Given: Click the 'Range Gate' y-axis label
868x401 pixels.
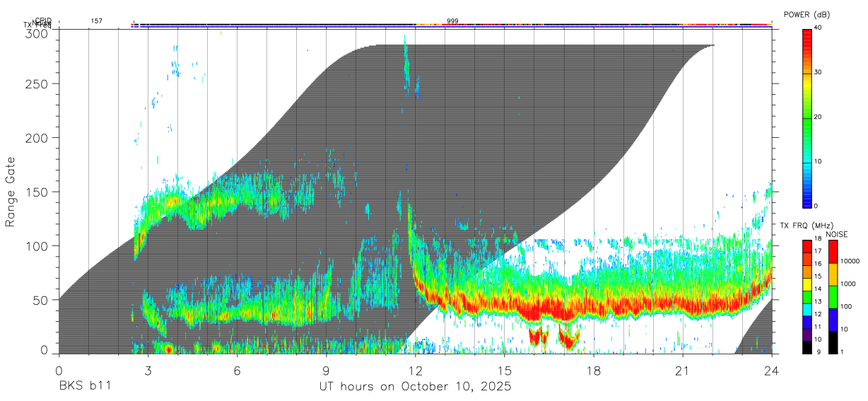Looking at the screenshot, I should click(11, 193).
